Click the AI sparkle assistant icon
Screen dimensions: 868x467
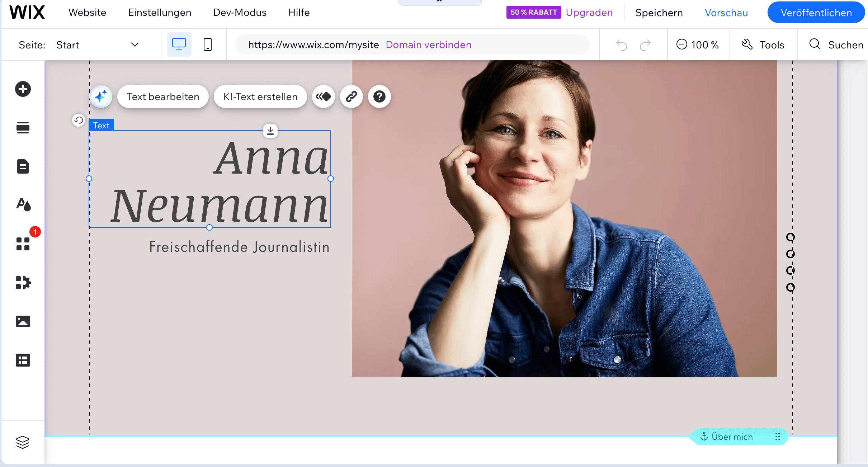click(x=101, y=96)
